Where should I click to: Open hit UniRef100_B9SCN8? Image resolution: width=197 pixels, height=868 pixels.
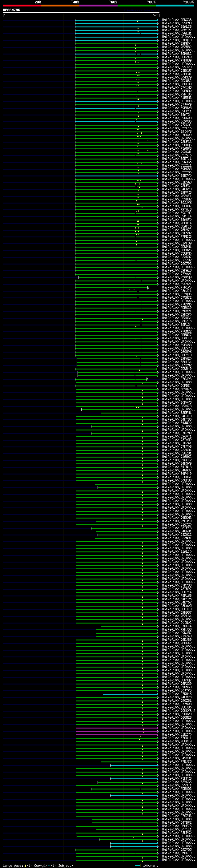(177, 24)
